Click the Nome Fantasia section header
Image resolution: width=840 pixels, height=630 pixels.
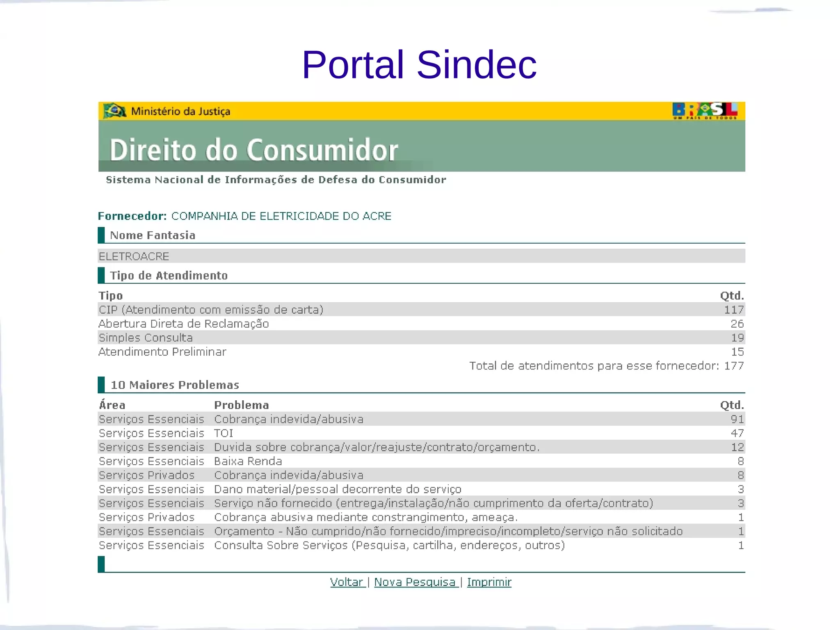153,235
